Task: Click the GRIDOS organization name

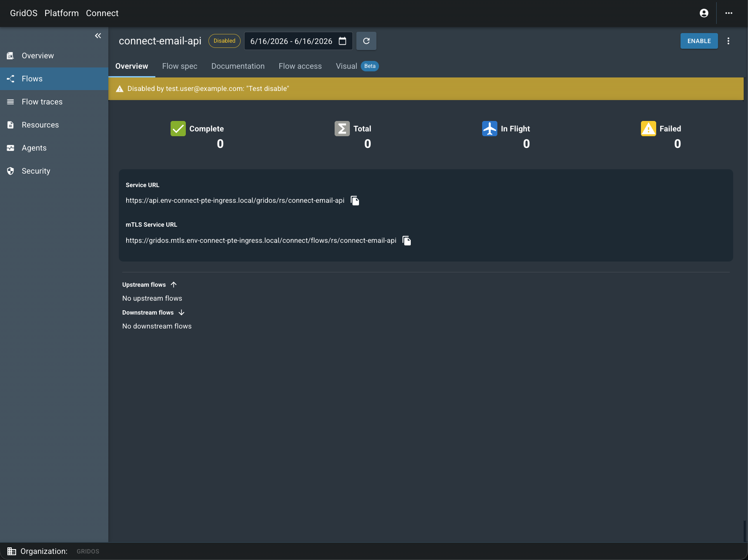Action: 88,551
